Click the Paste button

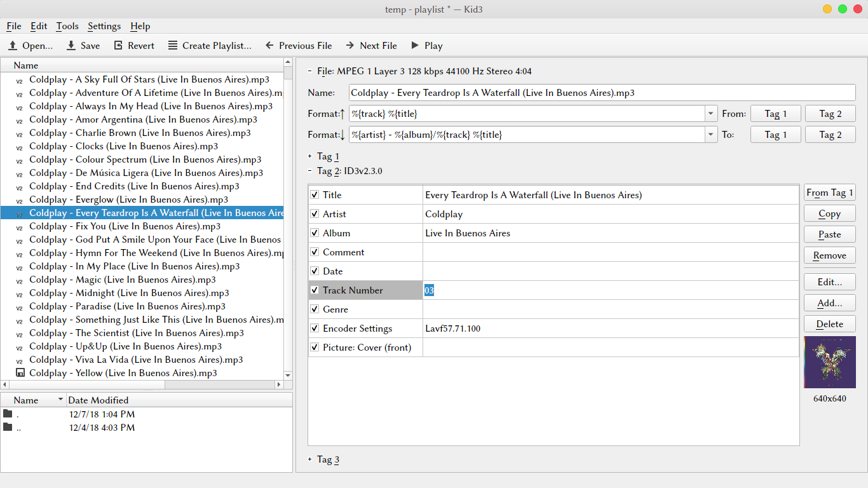pos(830,234)
